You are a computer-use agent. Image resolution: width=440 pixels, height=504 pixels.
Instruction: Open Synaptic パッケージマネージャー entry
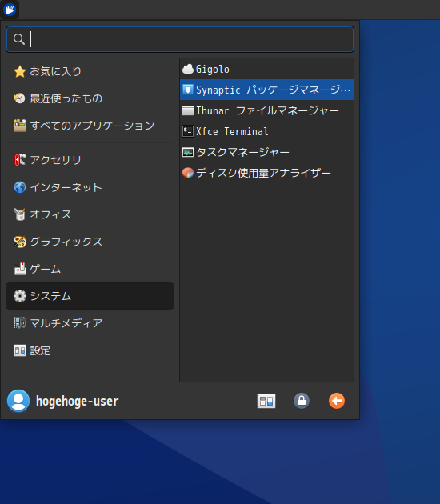coord(266,90)
